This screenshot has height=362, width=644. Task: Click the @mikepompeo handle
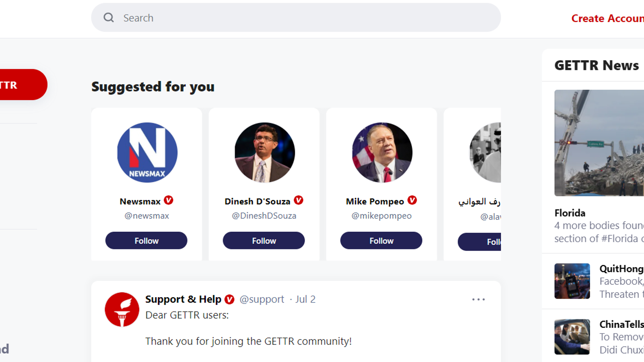click(x=382, y=216)
